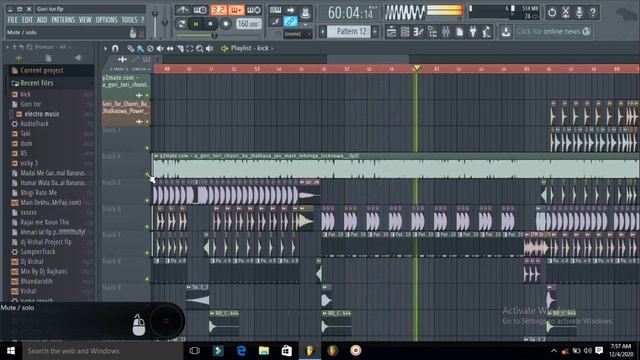The height and width of the screenshot is (360, 640).
Task: Toggle wait for input before playing
Action: pyautogui.click(x=200, y=10)
